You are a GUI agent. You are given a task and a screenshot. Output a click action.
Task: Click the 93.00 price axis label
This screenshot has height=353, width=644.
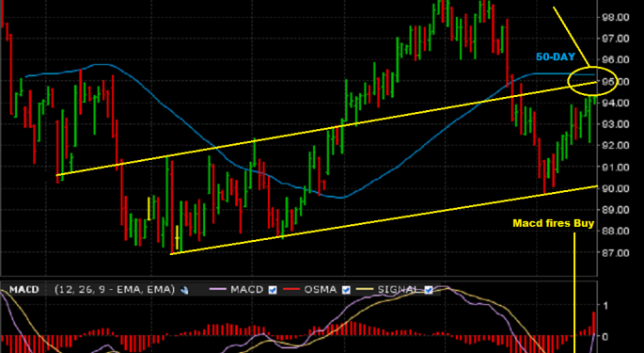click(x=615, y=124)
